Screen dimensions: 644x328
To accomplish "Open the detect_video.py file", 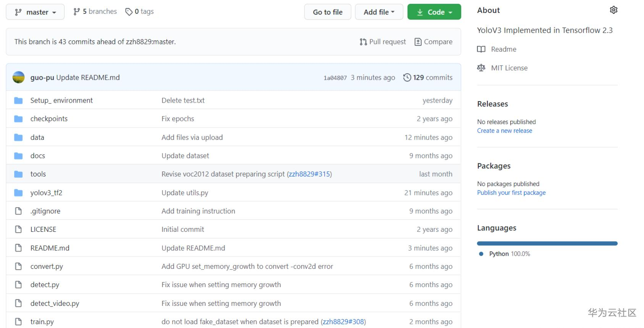I will pos(55,304).
